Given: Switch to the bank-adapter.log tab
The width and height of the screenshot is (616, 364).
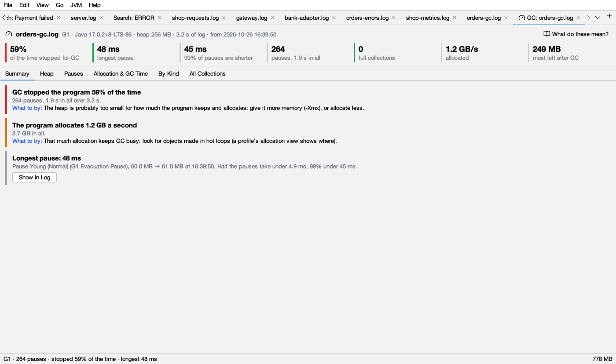Looking at the screenshot, I should point(307,18).
